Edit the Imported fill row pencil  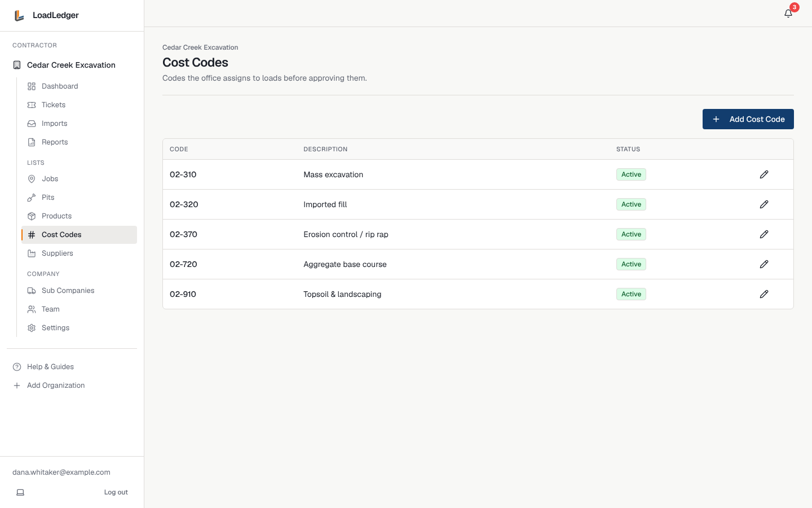[764, 204]
